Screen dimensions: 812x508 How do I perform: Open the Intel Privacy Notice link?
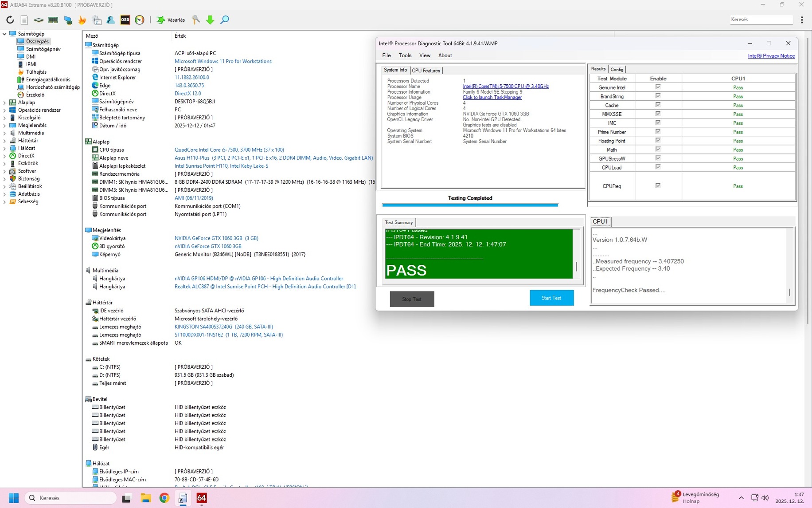(x=771, y=56)
